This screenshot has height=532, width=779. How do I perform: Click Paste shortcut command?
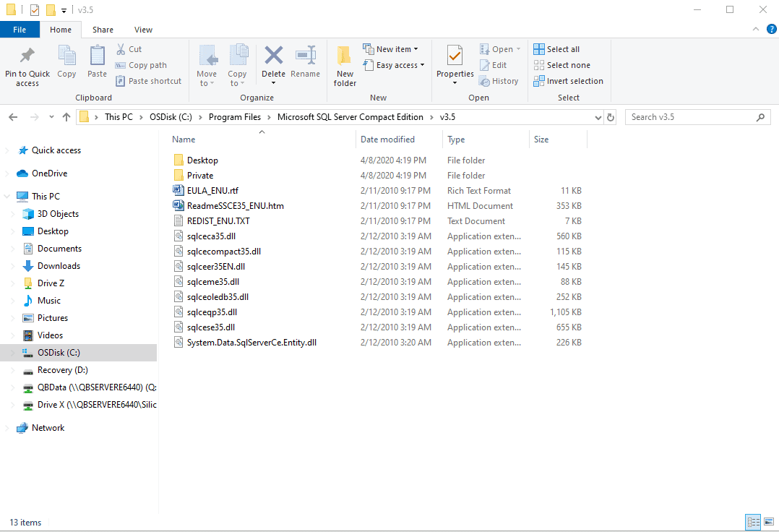[x=149, y=81]
